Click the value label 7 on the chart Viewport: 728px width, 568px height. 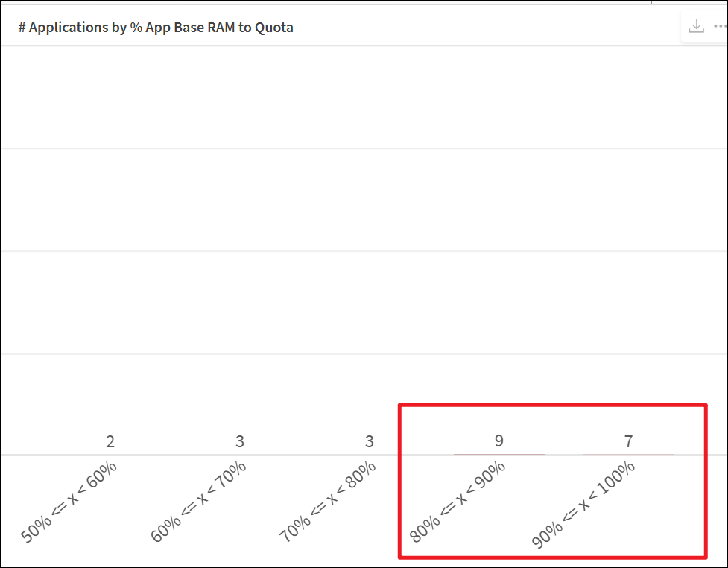coord(629,441)
